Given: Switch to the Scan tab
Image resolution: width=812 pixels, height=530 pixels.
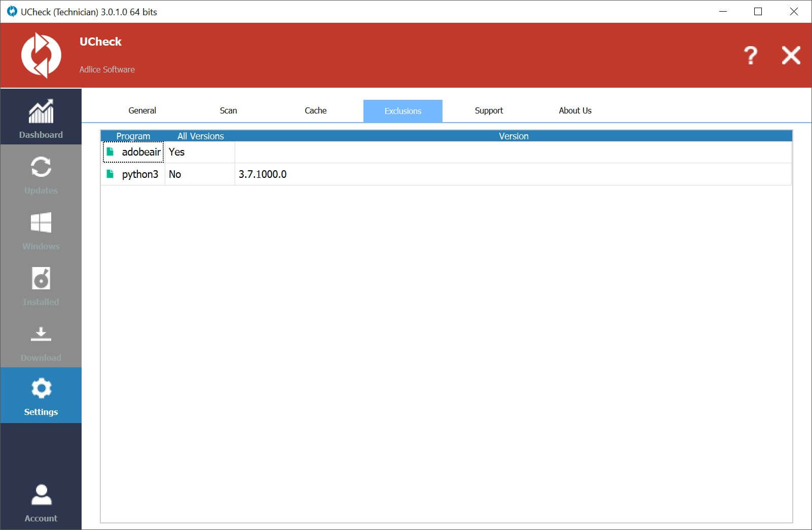Looking at the screenshot, I should click(228, 110).
